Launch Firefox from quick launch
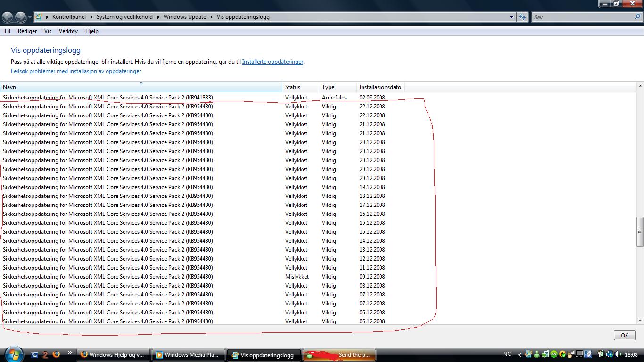 (56, 354)
